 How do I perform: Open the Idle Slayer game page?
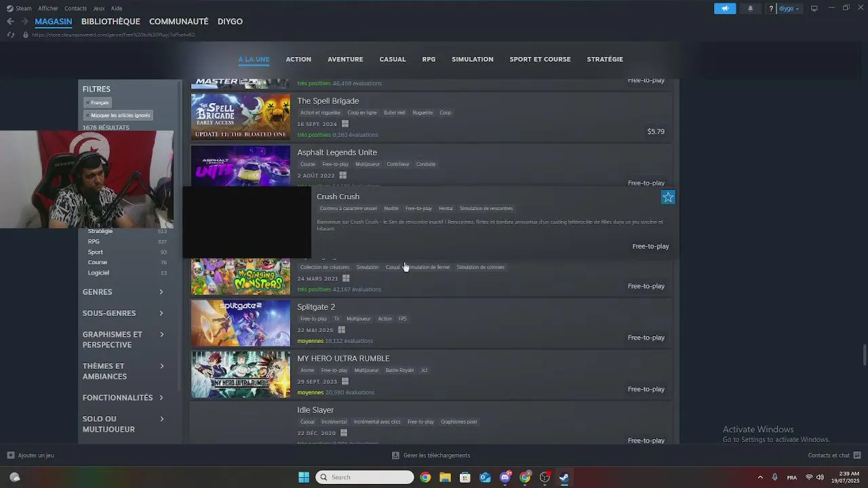(315, 410)
